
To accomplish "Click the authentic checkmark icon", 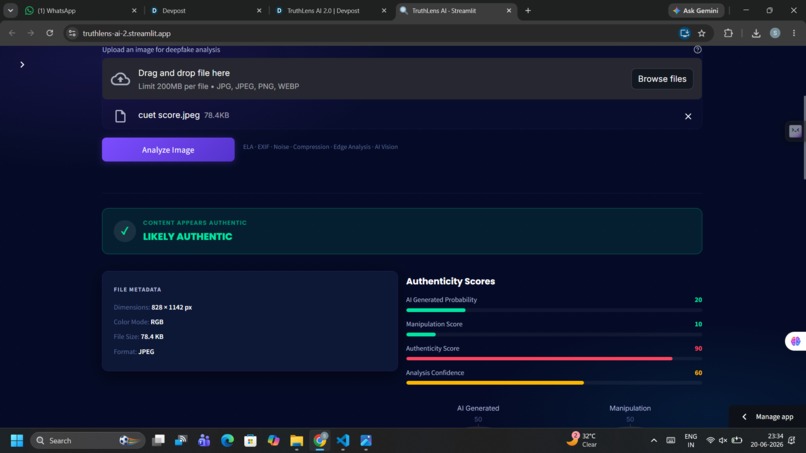I will pyautogui.click(x=124, y=231).
